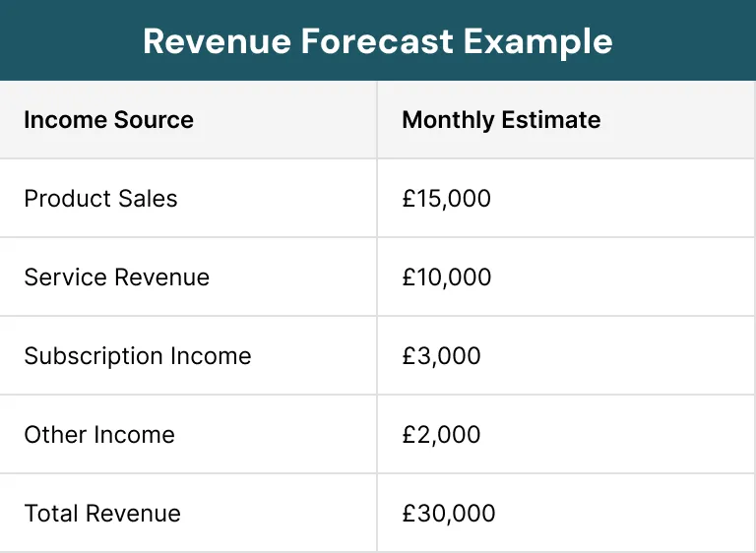
Task: Select the Income Source column header
Action: pyautogui.click(x=109, y=120)
